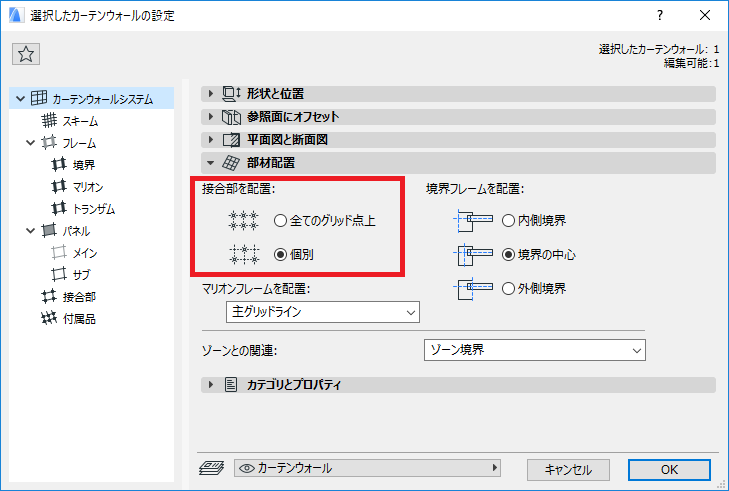The width and height of the screenshot is (729, 491).
Task: Collapse the 部材配置 panel arrow
Action: (211, 163)
